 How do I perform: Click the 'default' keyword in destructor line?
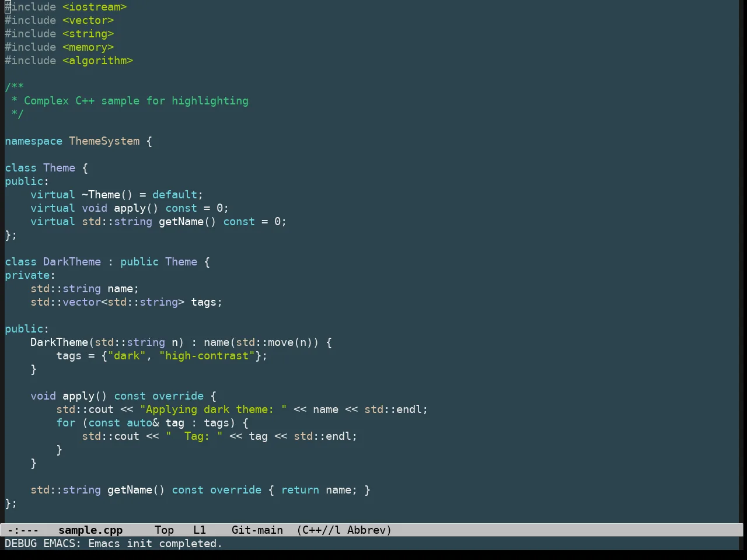coord(175,195)
